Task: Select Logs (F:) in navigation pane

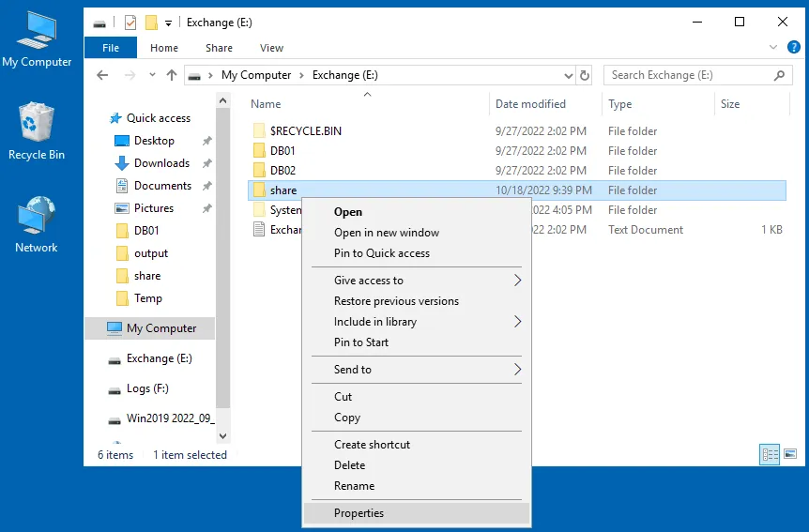Action: coord(147,388)
